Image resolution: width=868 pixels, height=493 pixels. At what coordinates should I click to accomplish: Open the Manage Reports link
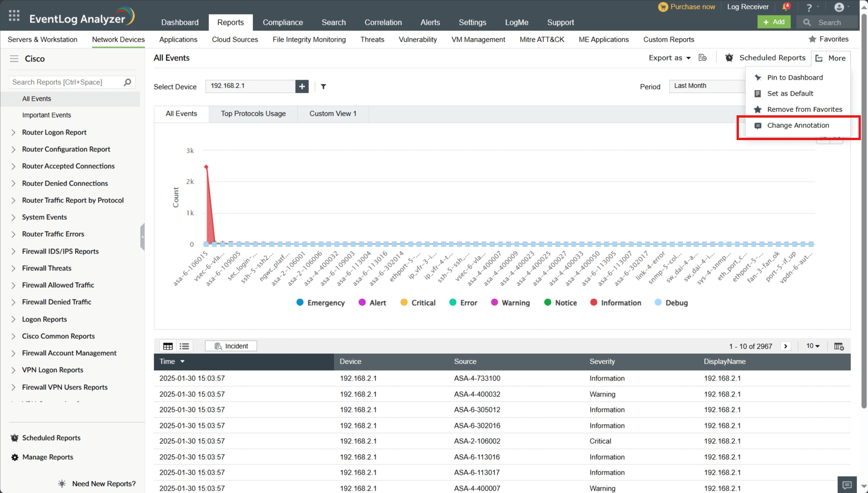click(47, 457)
